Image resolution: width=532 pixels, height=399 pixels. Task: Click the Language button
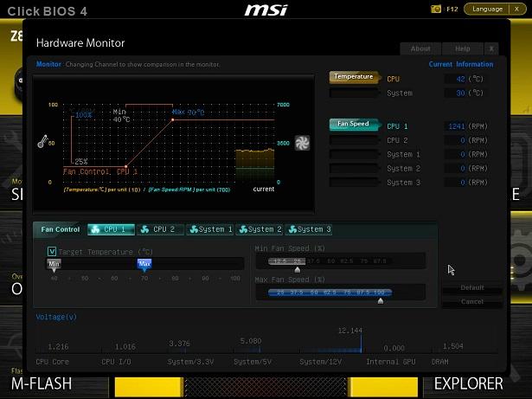tap(487, 10)
